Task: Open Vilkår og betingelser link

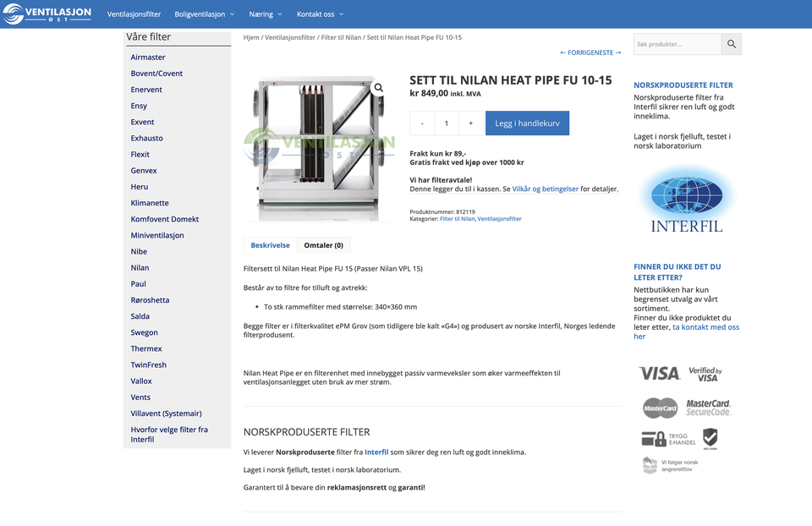Action: [546, 189]
